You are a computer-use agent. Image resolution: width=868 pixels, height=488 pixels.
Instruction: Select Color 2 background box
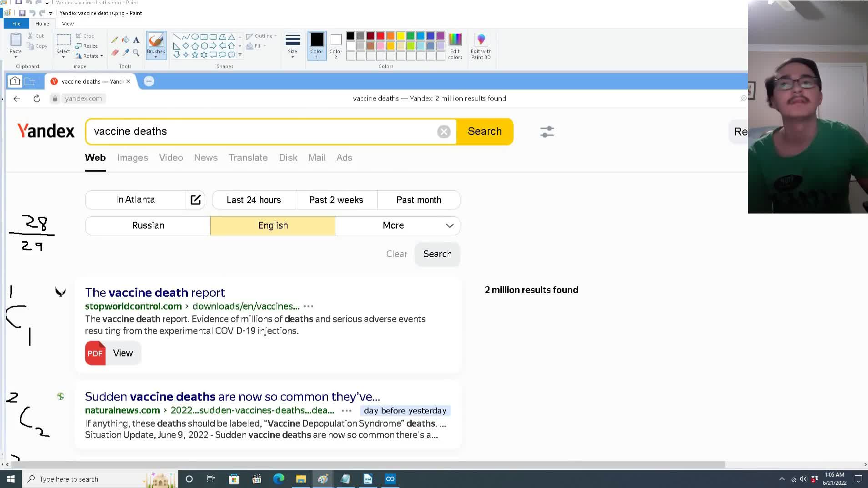coord(336,46)
